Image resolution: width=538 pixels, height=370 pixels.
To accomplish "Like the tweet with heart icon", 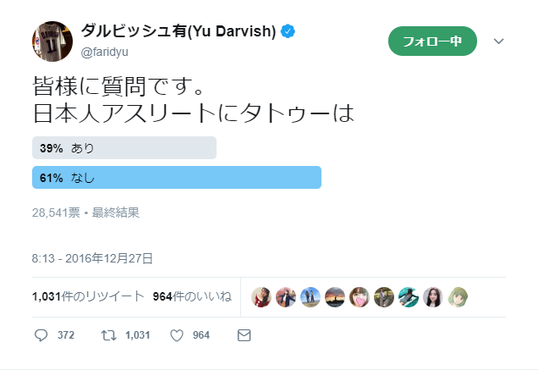I will (x=177, y=335).
